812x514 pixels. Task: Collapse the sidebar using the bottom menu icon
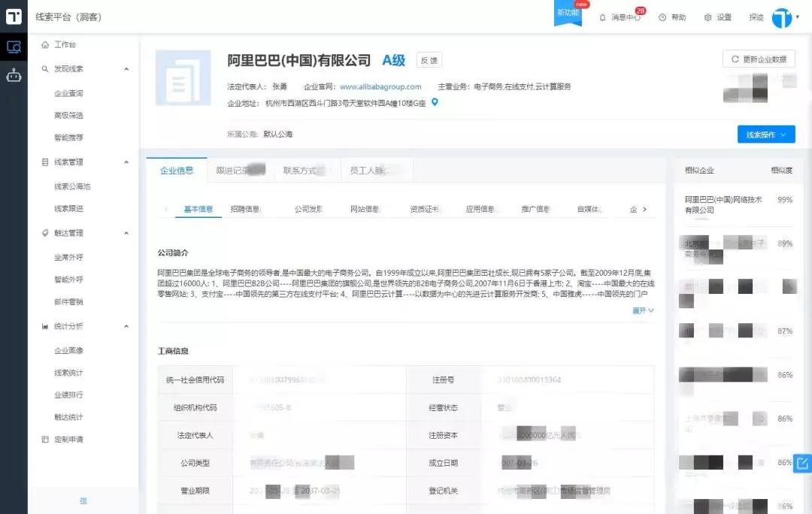pyautogui.click(x=83, y=500)
